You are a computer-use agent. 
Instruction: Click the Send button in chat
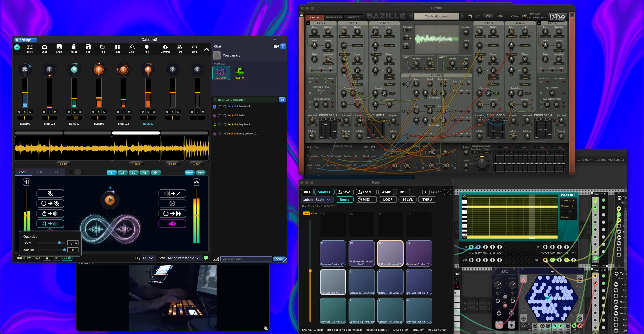279,259
